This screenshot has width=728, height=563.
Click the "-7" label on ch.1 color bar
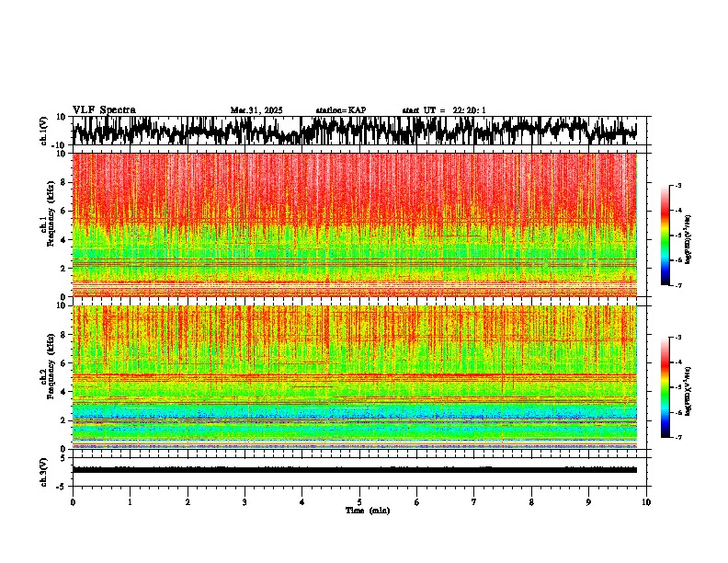click(677, 286)
